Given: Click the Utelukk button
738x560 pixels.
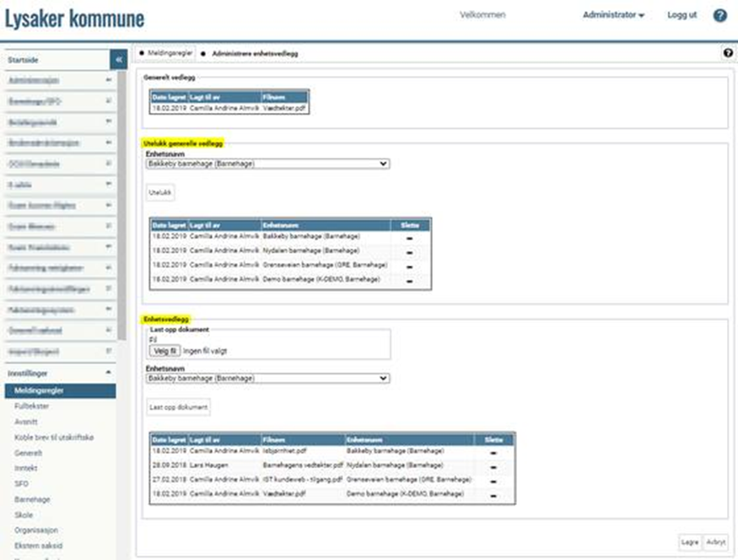Looking at the screenshot, I should click(160, 193).
